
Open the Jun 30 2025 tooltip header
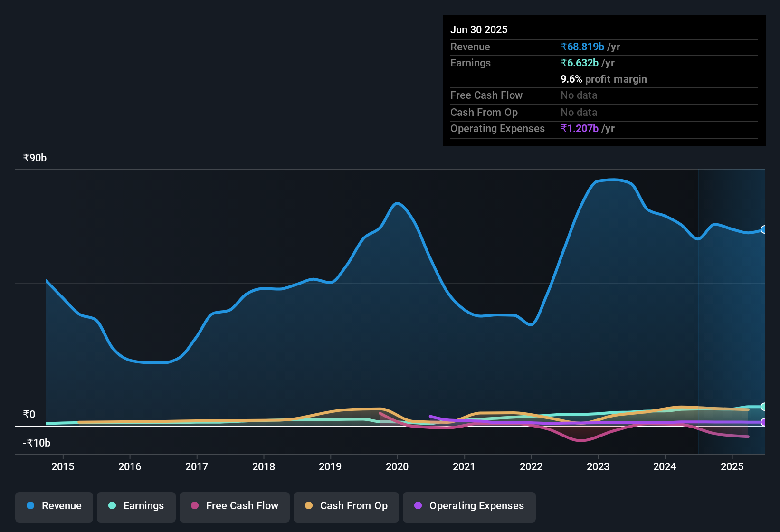[479, 29]
